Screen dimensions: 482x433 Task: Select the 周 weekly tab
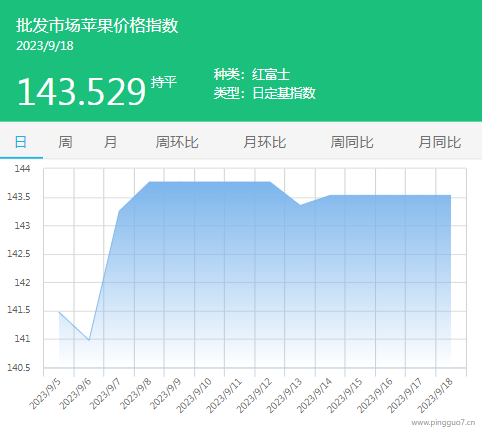pyautogui.click(x=65, y=142)
